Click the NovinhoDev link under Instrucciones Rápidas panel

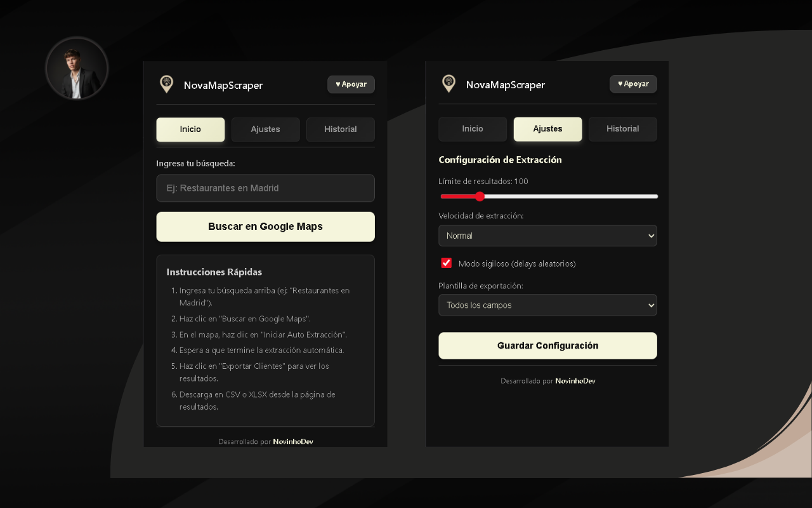coord(292,441)
